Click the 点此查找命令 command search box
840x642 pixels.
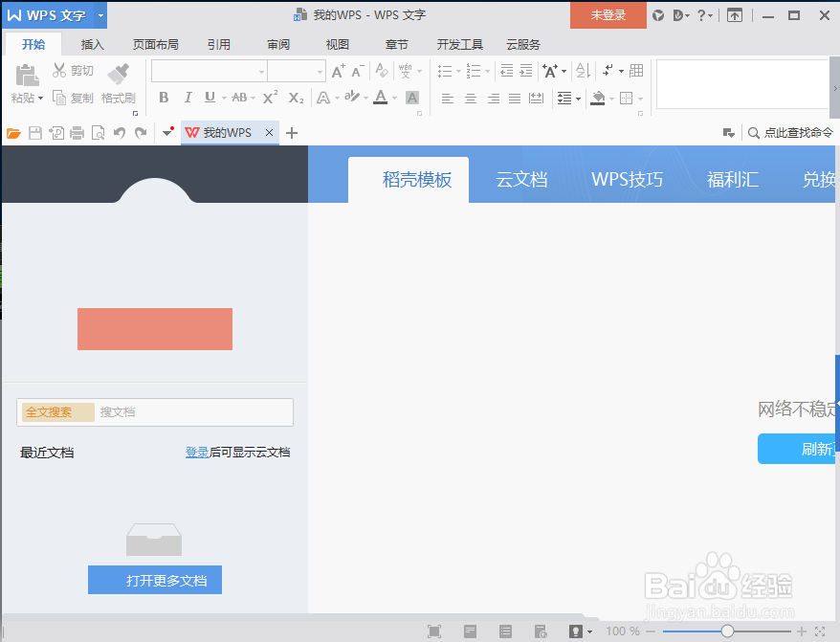tap(790, 133)
